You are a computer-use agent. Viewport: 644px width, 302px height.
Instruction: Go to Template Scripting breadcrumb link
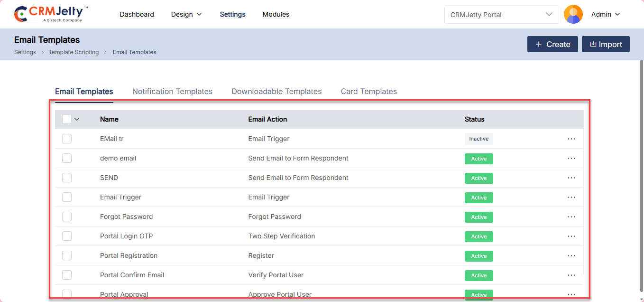click(x=74, y=52)
